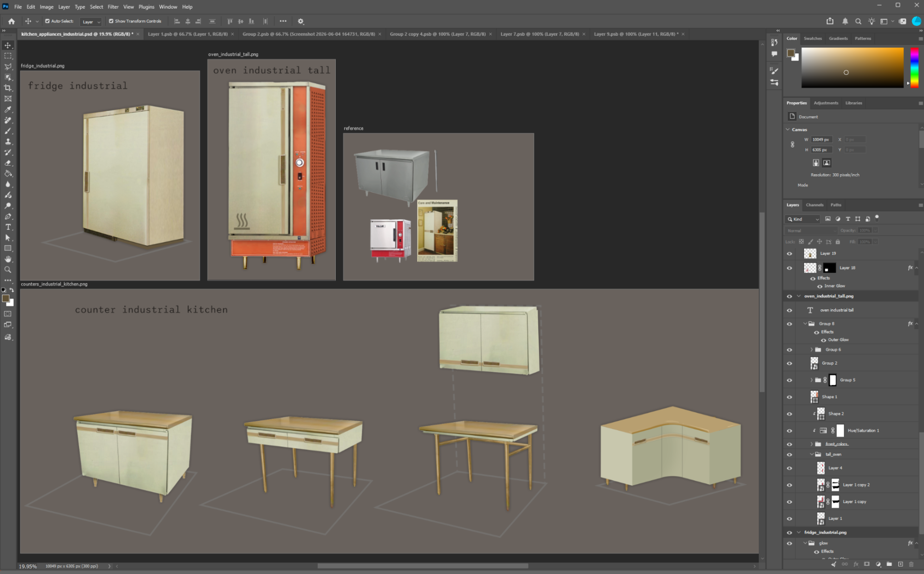Select the Eraser tool

(x=8, y=163)
